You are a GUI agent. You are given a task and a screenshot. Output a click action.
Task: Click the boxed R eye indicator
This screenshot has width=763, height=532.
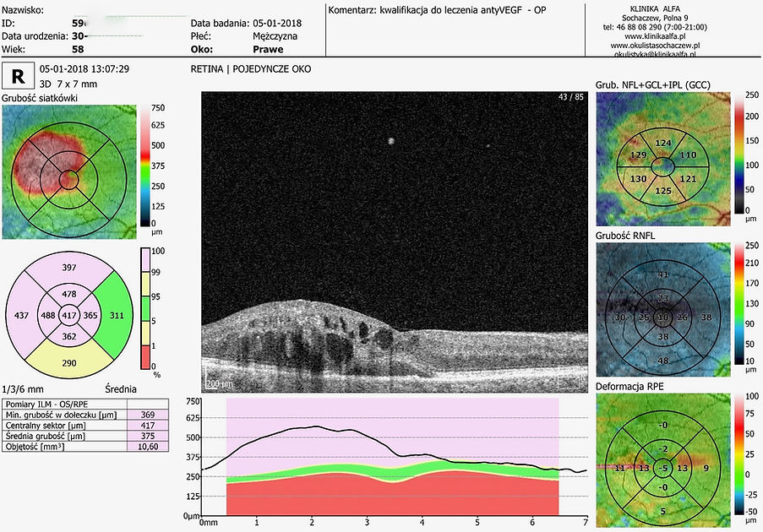[x=18, y=76]
